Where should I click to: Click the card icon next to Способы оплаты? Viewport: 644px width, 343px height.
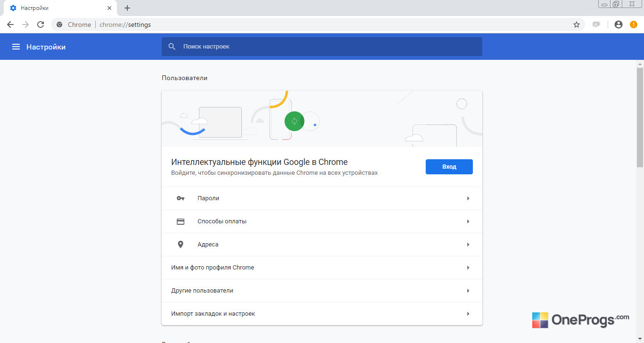point(181,221)
